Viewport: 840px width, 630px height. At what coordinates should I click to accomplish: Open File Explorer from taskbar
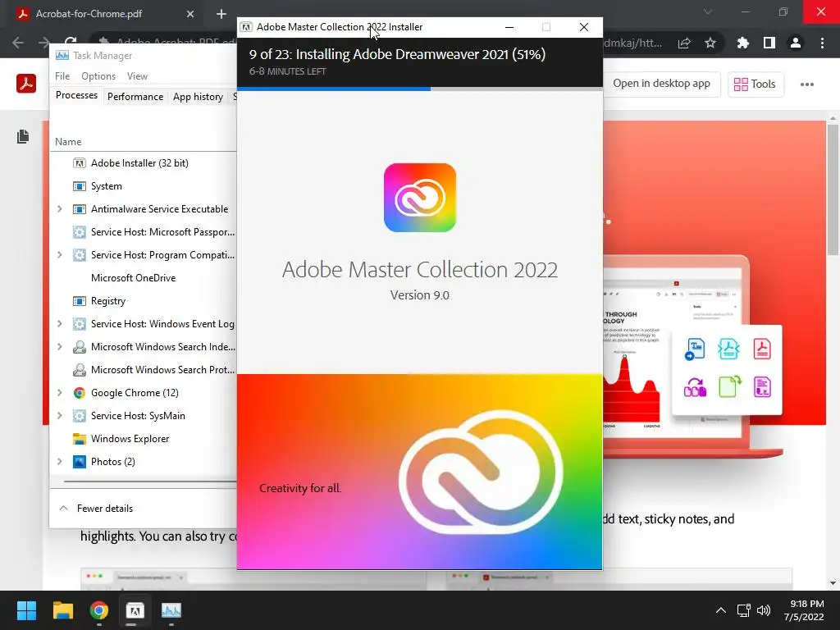click(62, 610)
